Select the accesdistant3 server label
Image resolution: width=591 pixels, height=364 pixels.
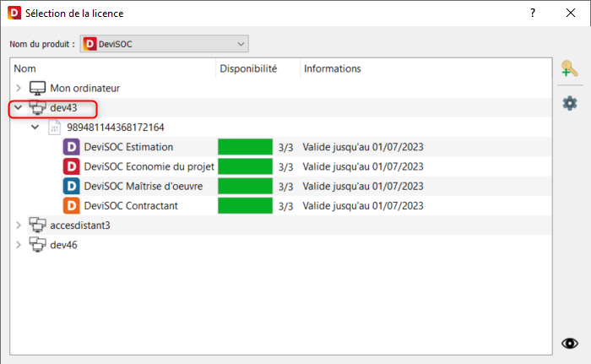(80, 225)
